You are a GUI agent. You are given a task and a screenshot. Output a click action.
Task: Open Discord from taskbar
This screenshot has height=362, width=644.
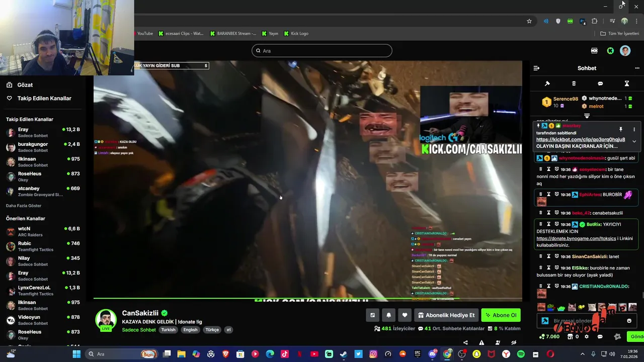432,354
